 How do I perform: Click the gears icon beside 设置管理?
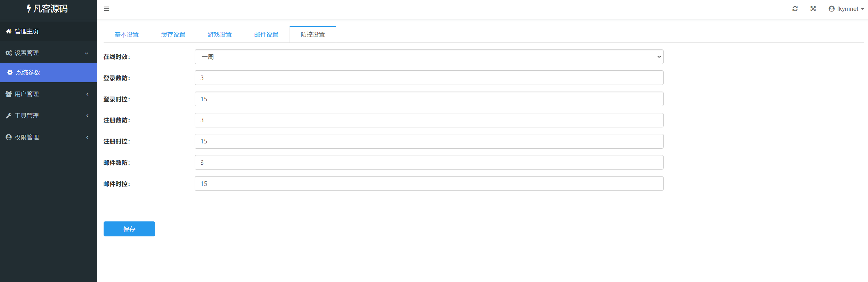click(9, 53)
